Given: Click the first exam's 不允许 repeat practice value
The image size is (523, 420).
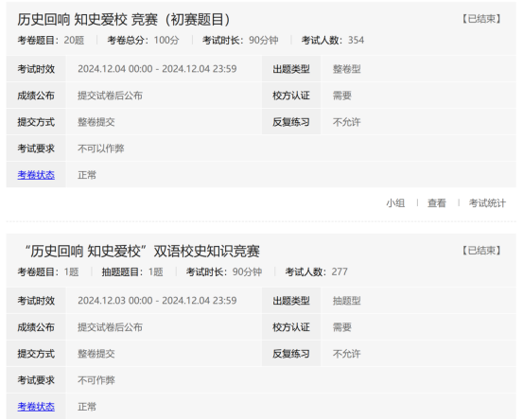Looking at the screenshot, I should tap(346, 122).
